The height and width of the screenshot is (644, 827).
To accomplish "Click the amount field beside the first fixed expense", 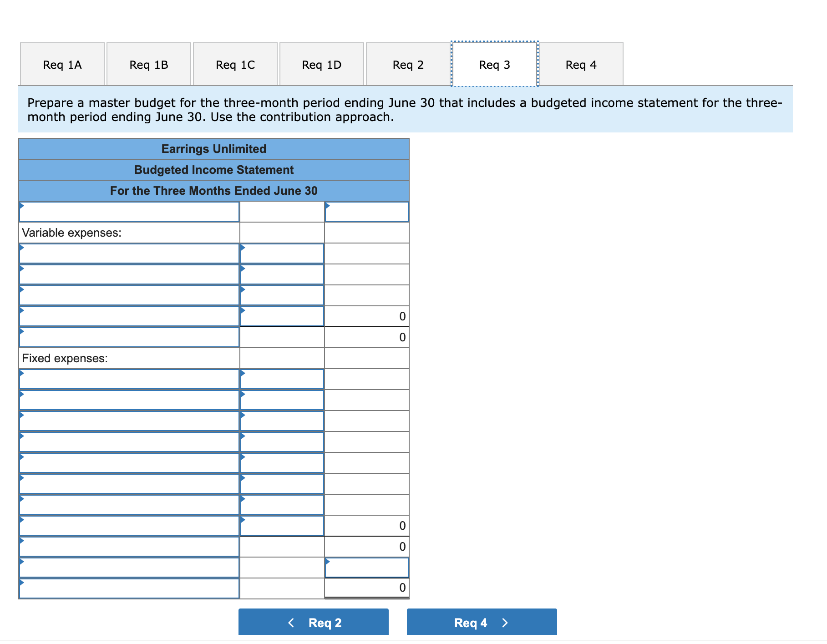I will 282,379.
